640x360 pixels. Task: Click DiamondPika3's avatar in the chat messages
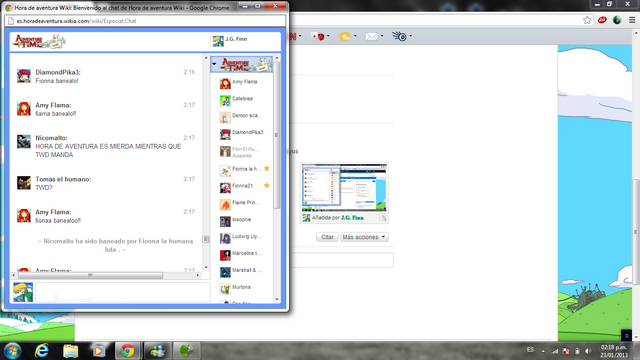[x=24, y=76]
